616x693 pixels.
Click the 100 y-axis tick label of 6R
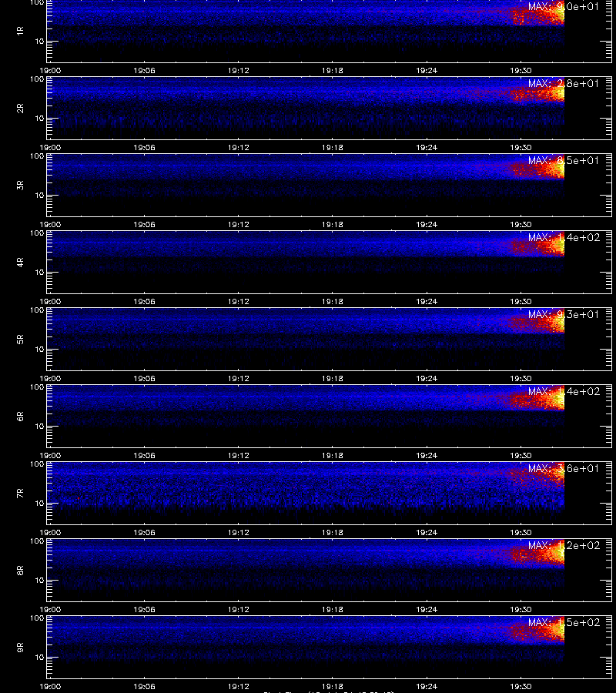pos(37,387)
